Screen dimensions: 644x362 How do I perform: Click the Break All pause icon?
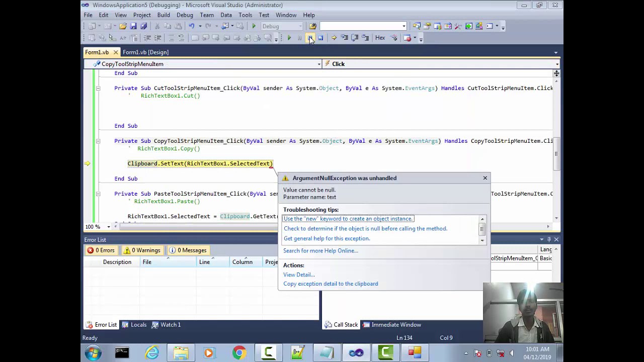point(300,38)
